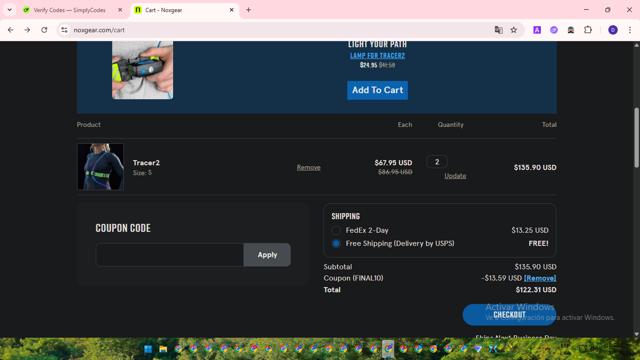Focus the coupon code input field
Viewport: 640px width, 360px height.
(x=170, y=255)
